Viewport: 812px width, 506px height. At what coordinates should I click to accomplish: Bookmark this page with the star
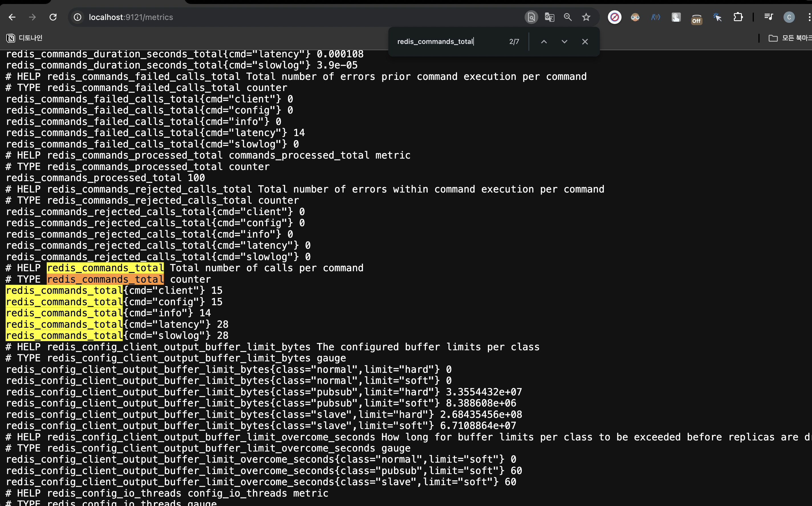[586, 17]
